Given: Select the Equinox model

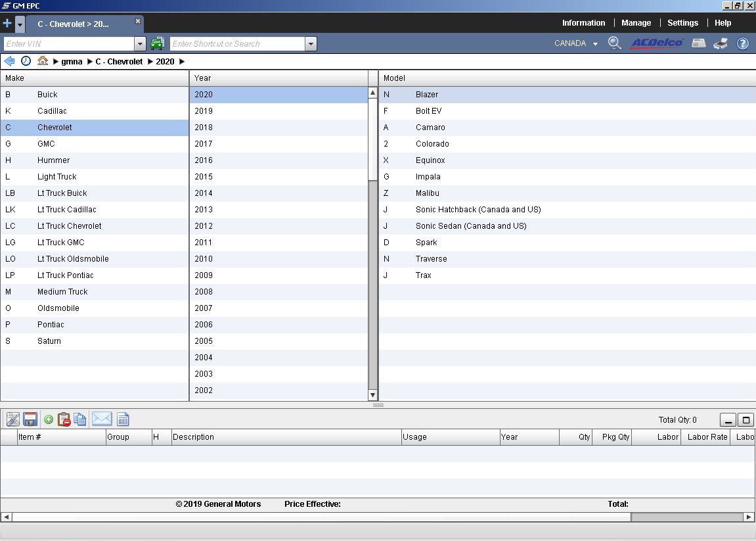Looking at the screenshot, I should pyautogui.click(x=567, y=160).
